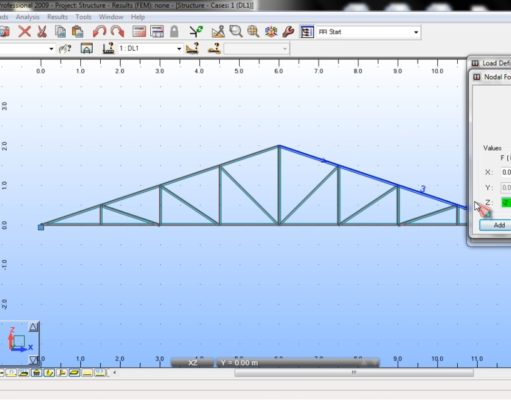Viewport: 511px width, 400px height.
Task: Open the Window menu
Action: (x=111, y=17)
